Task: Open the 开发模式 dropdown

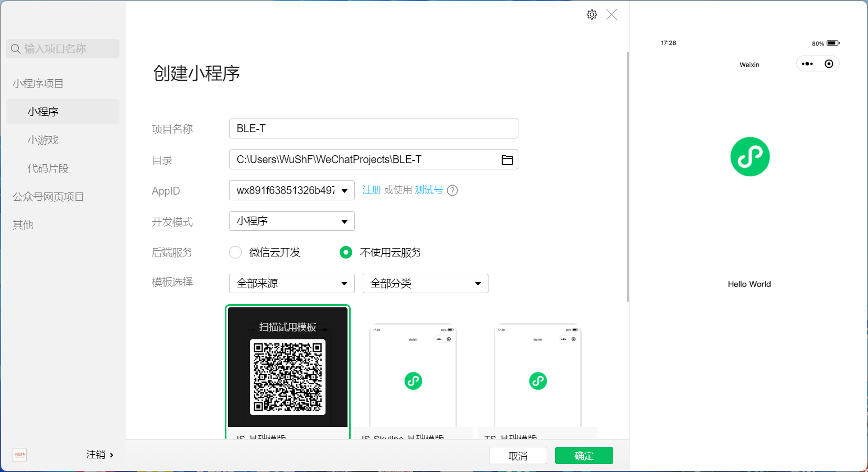Action: coord(292,221)
